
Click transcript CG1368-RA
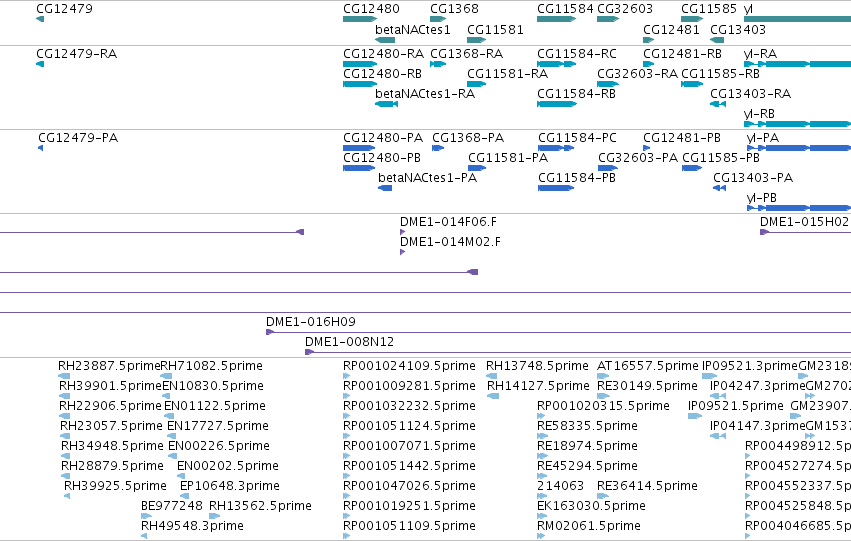(x=466, y=54)
